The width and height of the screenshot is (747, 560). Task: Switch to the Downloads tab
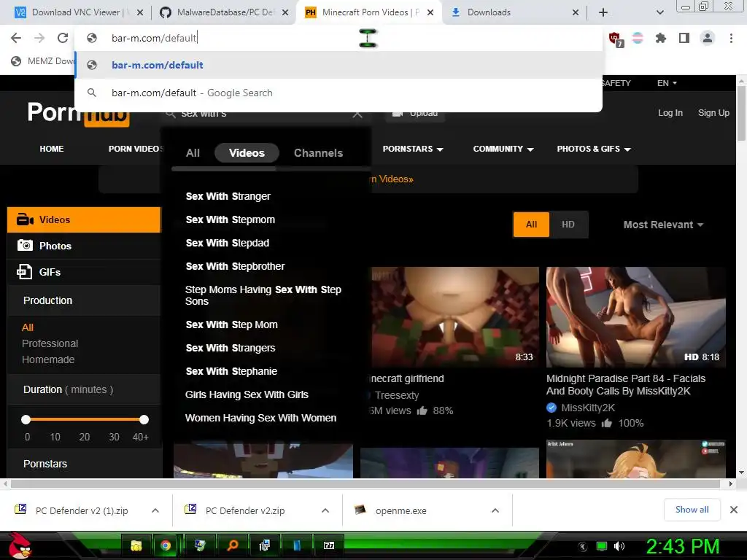[514, 12]
